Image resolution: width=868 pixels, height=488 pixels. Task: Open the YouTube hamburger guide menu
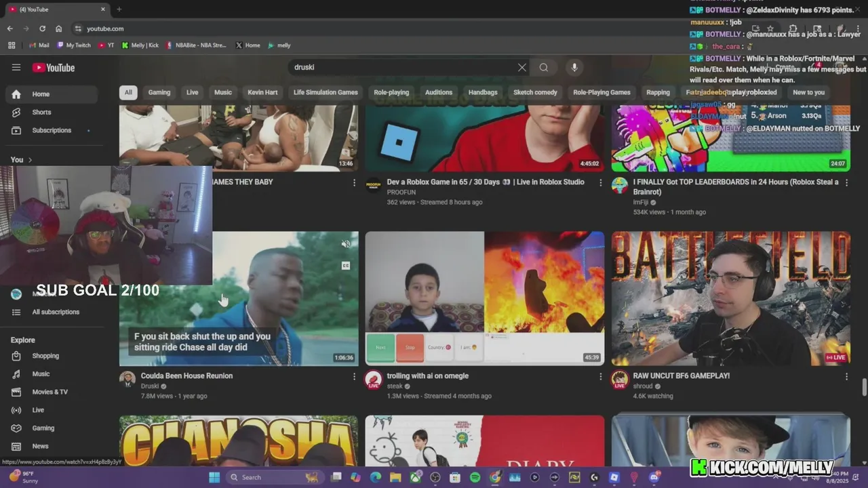click(x=16, y=67)
